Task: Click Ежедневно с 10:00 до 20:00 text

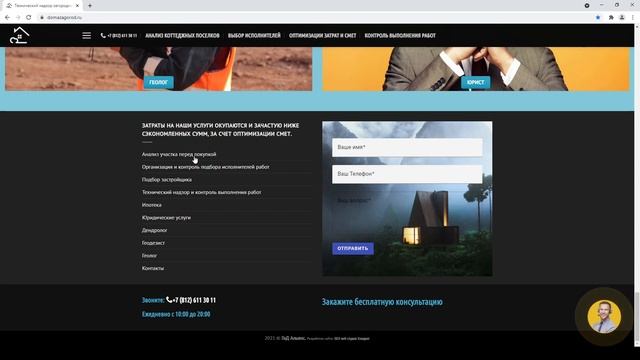Action: click(x=176, y=314)
